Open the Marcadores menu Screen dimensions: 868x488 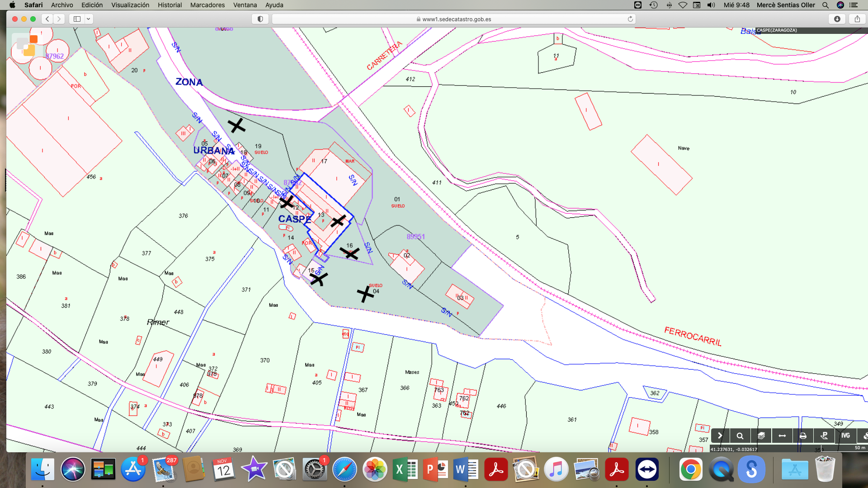207,5
